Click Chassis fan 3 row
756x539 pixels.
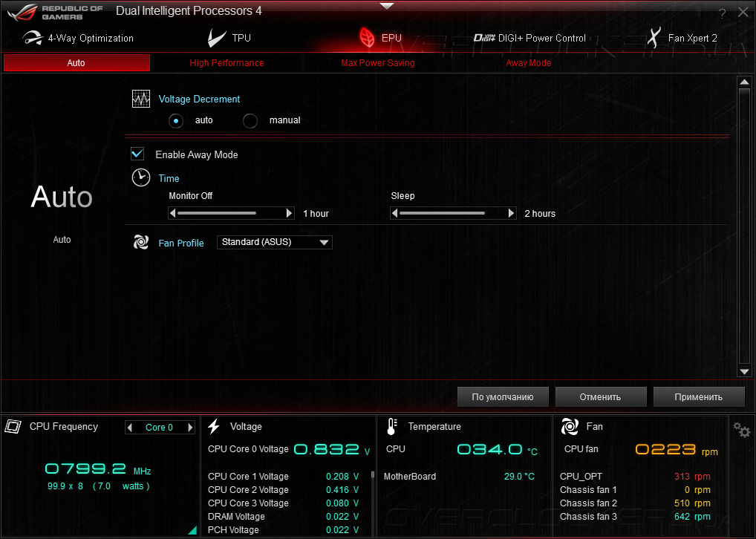[x=635, y=517]
